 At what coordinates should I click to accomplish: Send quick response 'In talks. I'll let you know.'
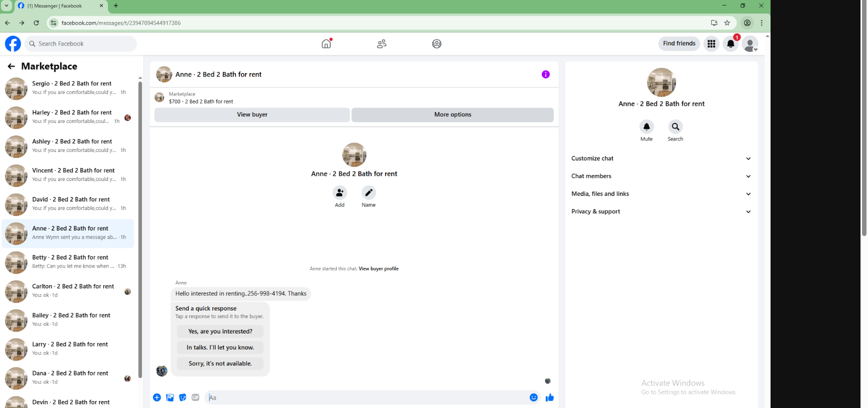220,347
